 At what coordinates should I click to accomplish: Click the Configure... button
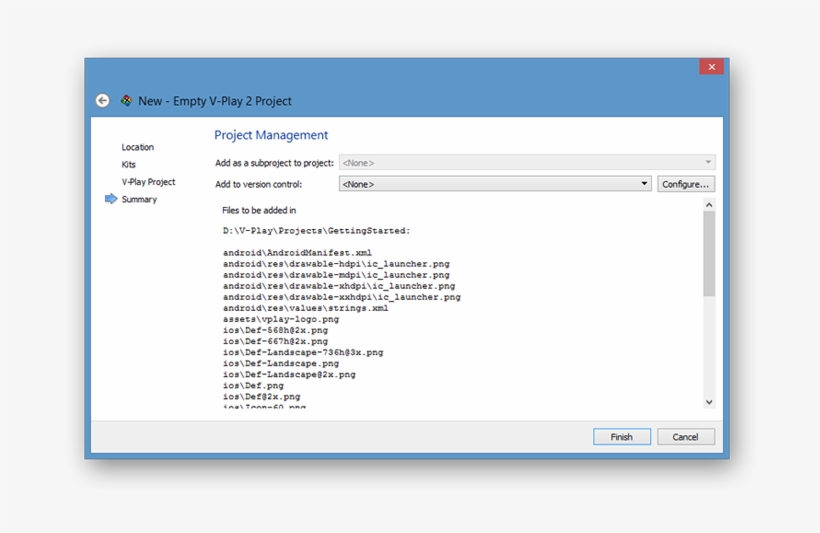[x=686, y=184]
